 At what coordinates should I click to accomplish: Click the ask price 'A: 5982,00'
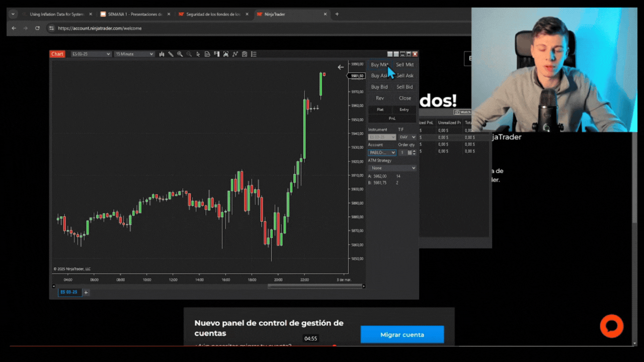click(377, 176)
